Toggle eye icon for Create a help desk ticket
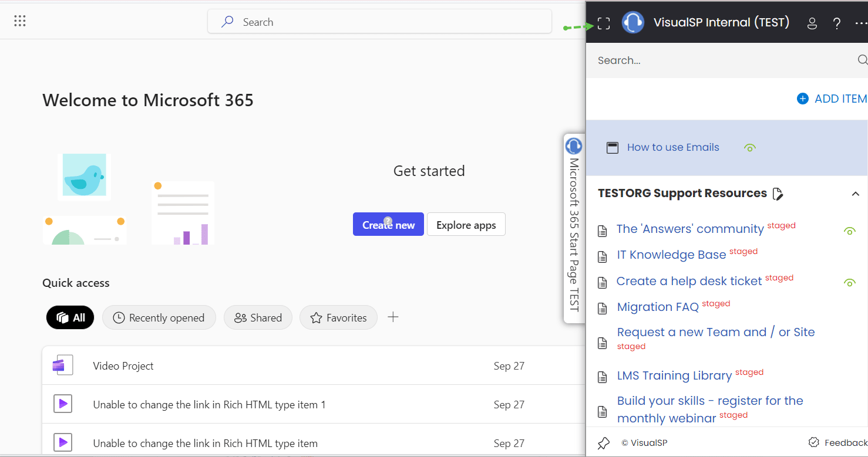 [849, 283]
